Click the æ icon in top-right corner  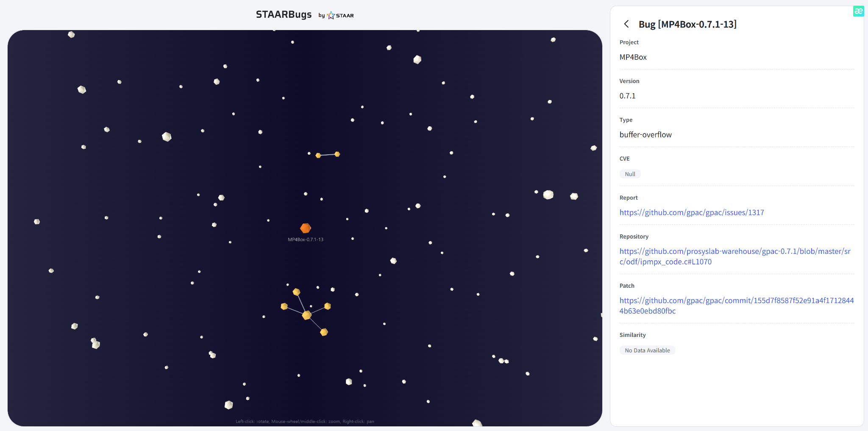click(x=859, y=11)
